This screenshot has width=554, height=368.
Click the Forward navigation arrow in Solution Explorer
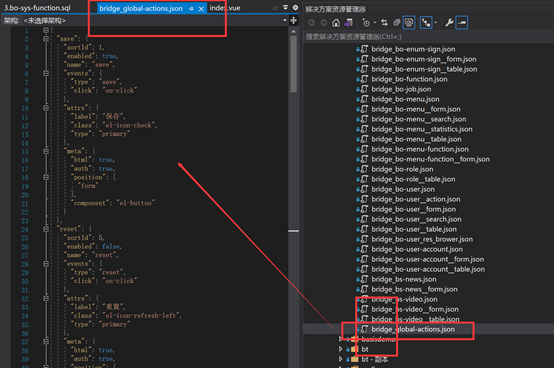point(324,23)
